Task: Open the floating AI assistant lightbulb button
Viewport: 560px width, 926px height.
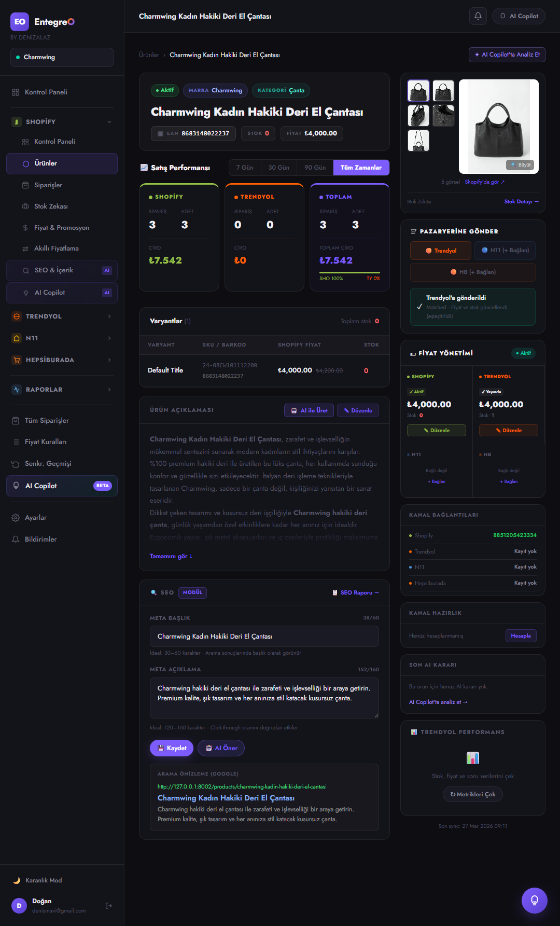Action: tap(534, 900)
